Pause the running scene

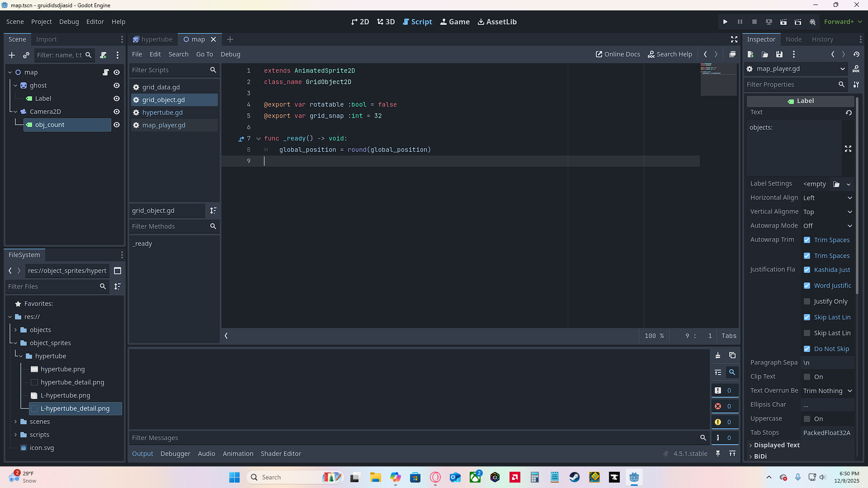(740, 21)
